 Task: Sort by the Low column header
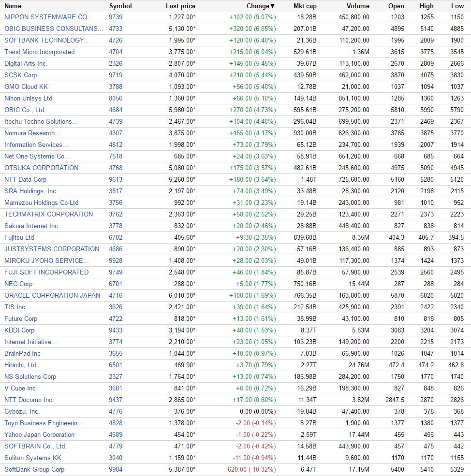click(x=457, y=6)
